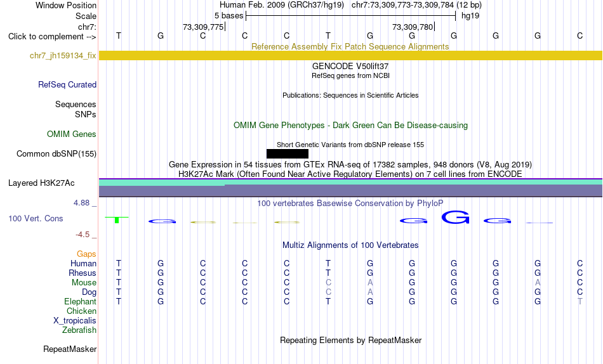Click 'Multiz Alignments of 100 Vertebrates' title
603x364 pixels.
350,245
